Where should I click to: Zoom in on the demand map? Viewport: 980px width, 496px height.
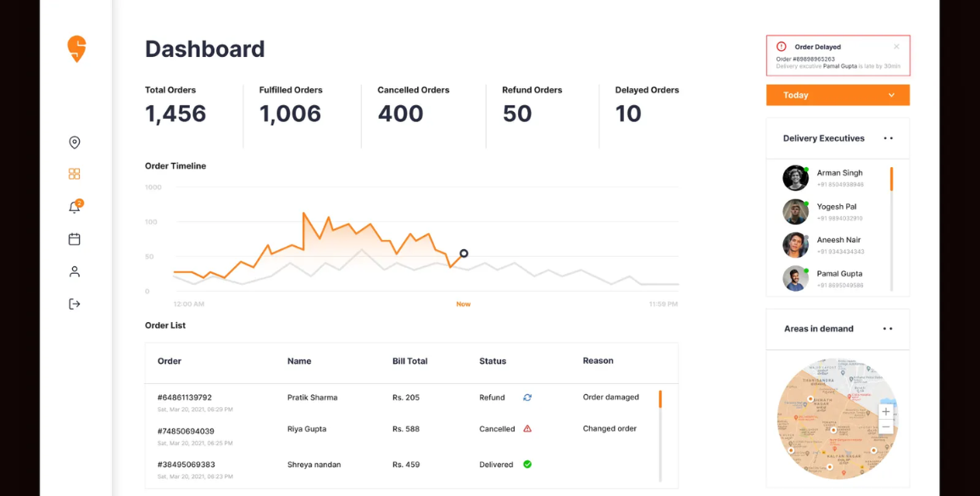886,411
